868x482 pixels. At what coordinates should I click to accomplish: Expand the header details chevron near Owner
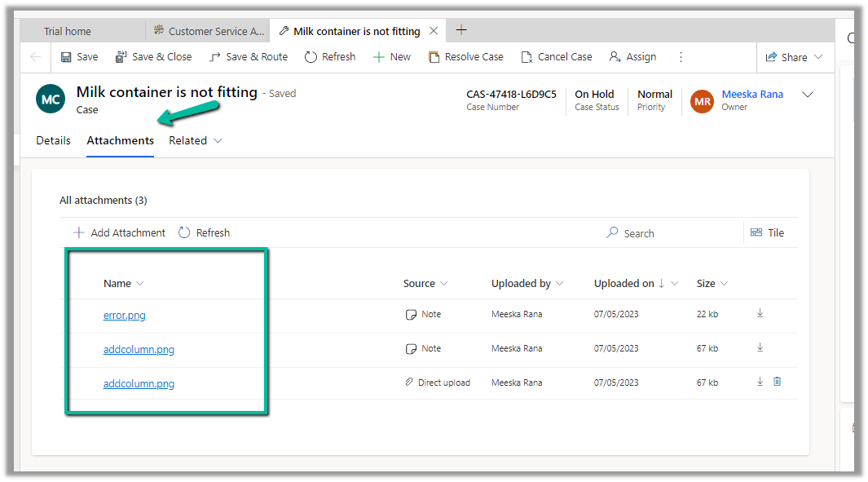808,95
